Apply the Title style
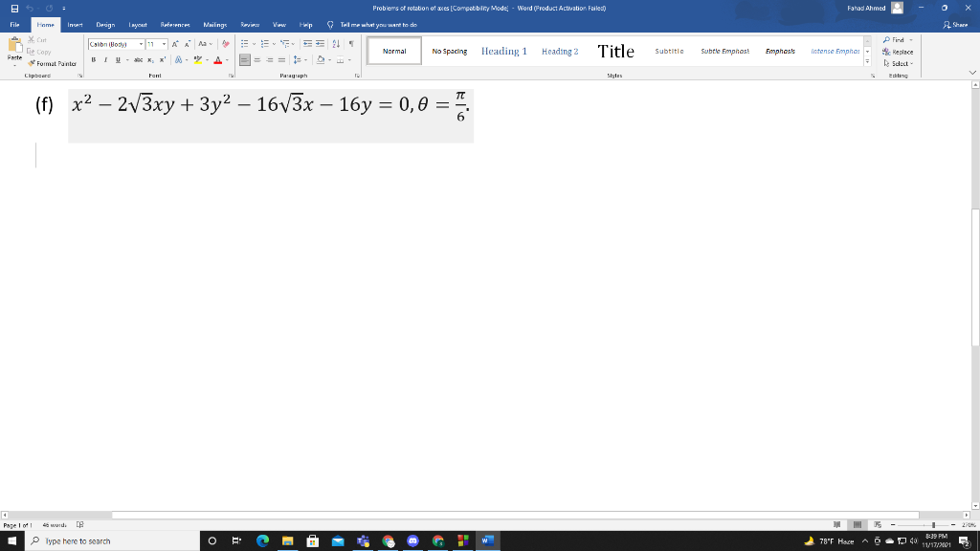 (x=615, y=52)
